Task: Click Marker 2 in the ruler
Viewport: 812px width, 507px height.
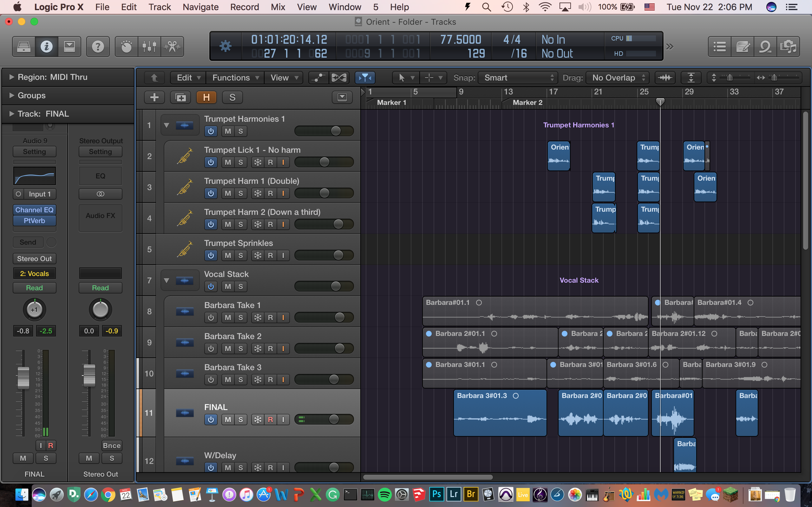Action: pyautogui.click(x=527, y=103)
